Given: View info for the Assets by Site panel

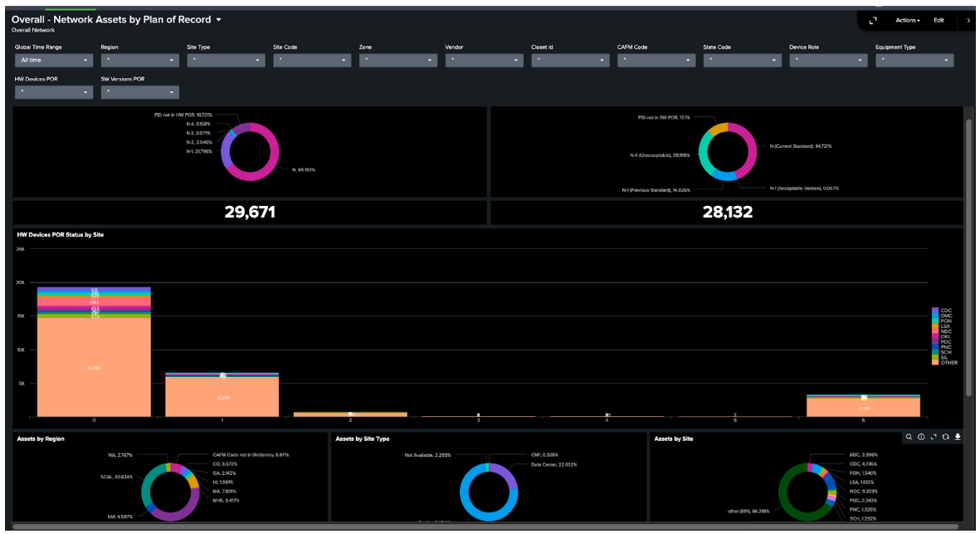Looking at the screenshot, I should [x=921, y=436].
